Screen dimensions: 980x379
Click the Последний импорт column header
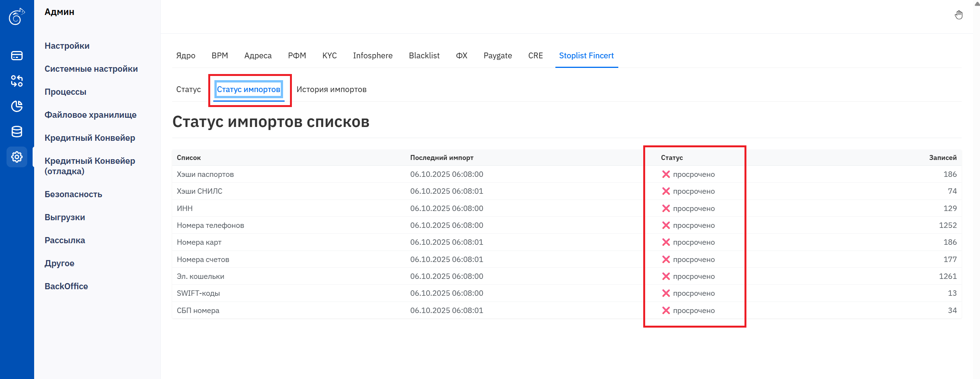pyautogui.click(x=441, y=158)
